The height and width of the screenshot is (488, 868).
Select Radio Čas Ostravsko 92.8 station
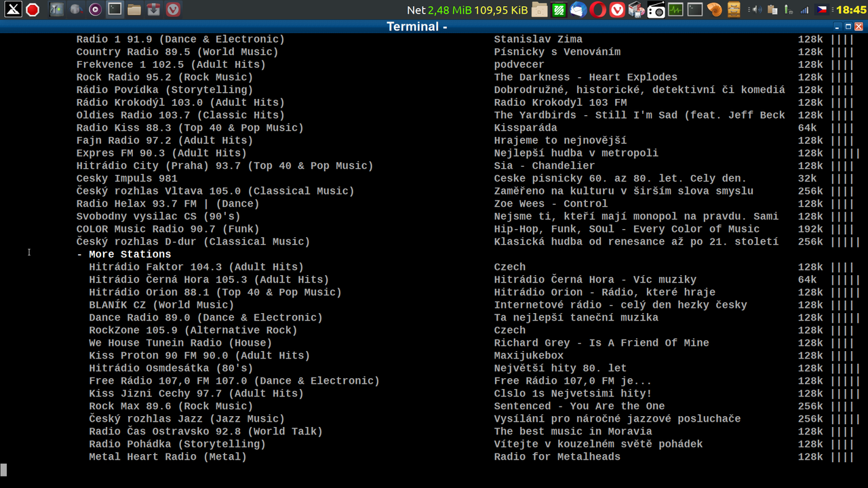(206, 431)
